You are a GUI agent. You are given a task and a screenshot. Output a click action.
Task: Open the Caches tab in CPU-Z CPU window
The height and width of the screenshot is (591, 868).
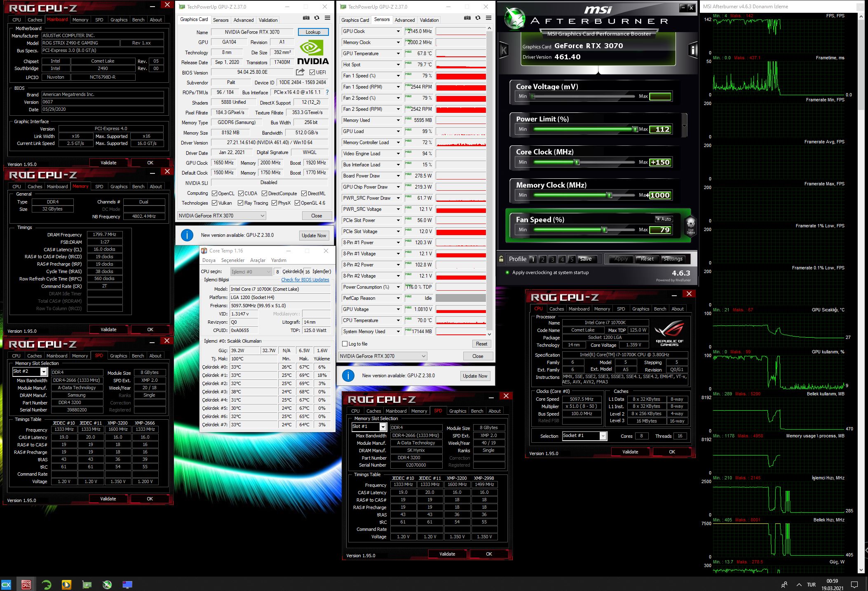[x=556, y=309]
